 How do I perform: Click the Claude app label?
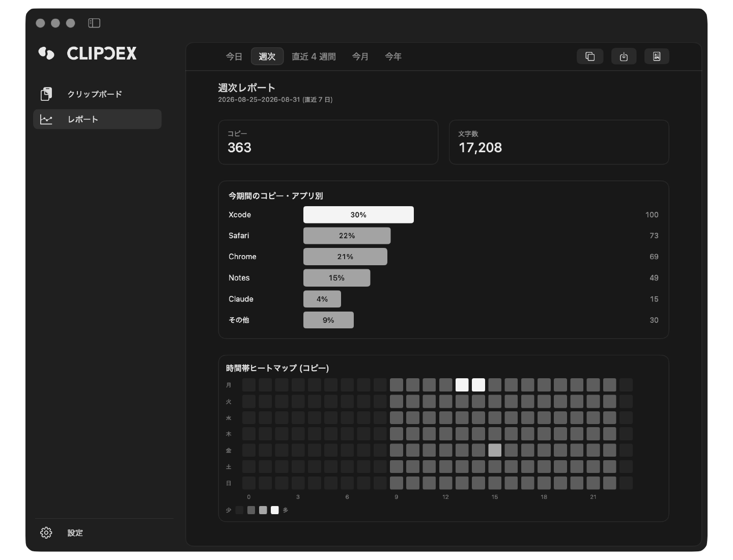pos(241,299)
